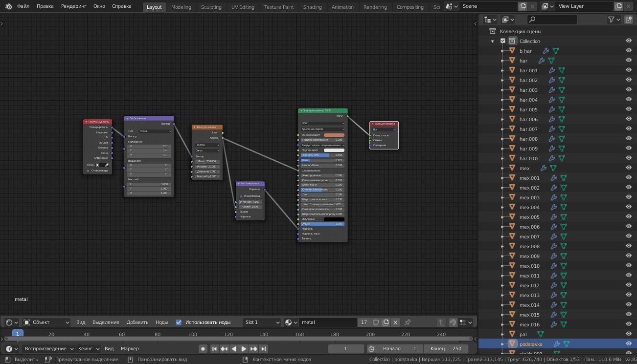Screen dimensions: 637x364
Task: Click the Base Color swatch on Principled BSDF
Action: click(x=334, y=135)
